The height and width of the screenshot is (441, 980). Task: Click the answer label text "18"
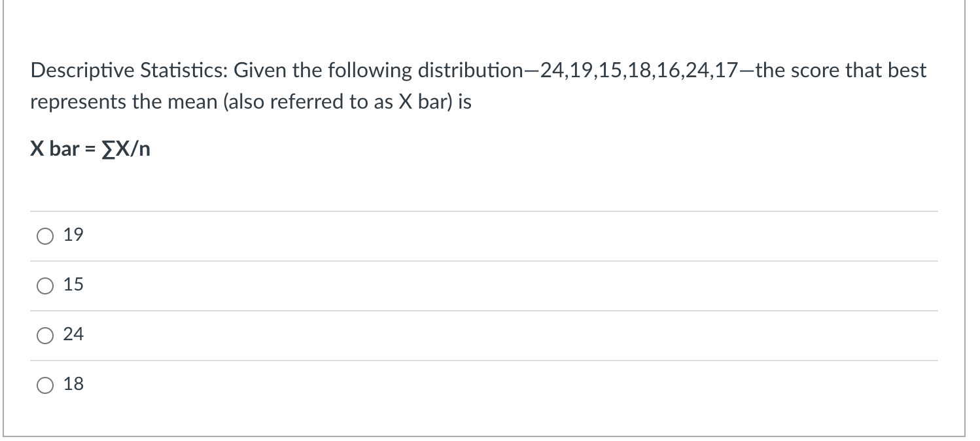[74, 384]
